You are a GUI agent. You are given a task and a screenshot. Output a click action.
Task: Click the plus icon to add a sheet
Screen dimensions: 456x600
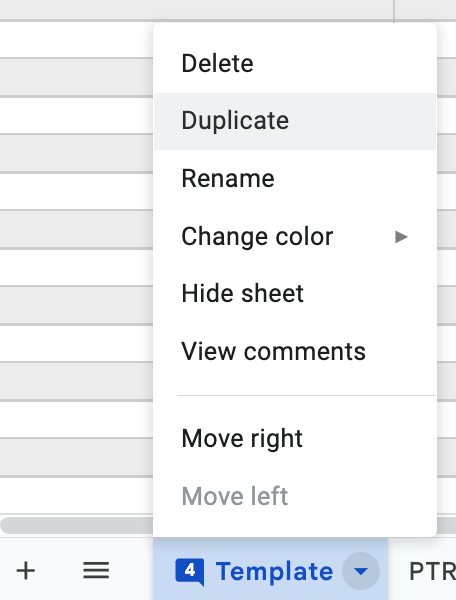[26, 571]
